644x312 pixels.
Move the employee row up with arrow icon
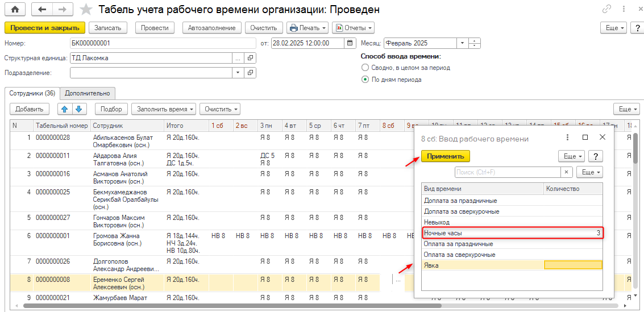pos(64,109)
